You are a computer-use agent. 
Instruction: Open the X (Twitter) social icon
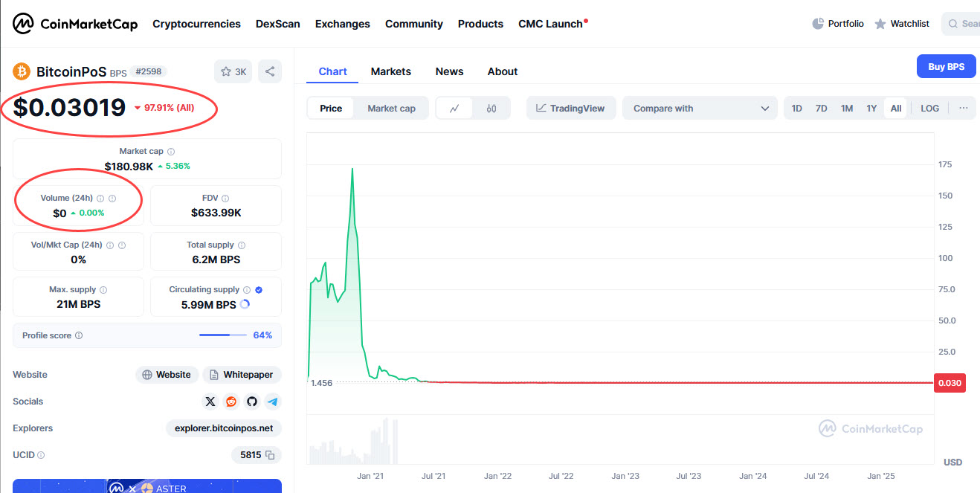(x=210, y=402)
